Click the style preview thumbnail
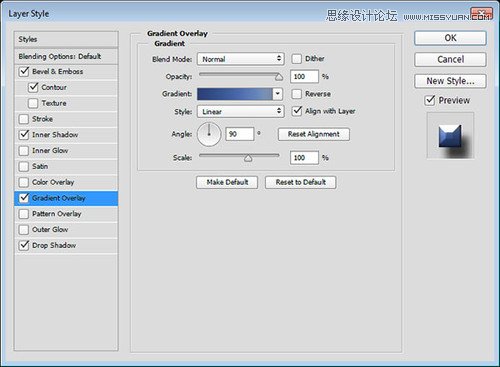 tap(450, 135)
